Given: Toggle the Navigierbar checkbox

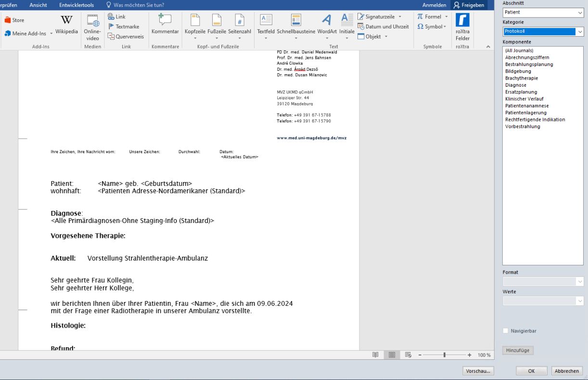Looking at the screenshot, I should click(x=505, y=331).
